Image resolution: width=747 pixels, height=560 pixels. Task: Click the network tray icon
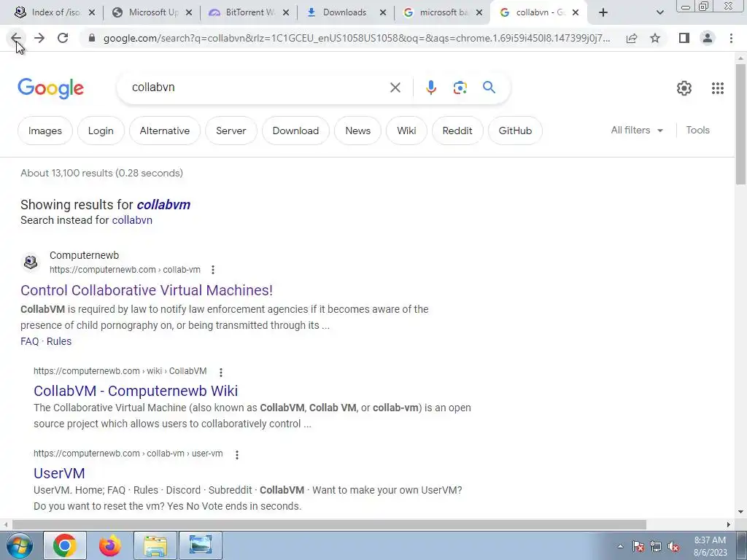656,547
